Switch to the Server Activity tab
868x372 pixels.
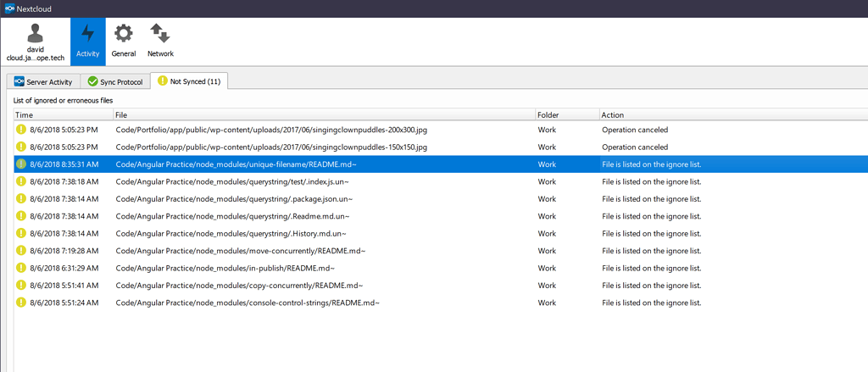click(x=44, y=82)
